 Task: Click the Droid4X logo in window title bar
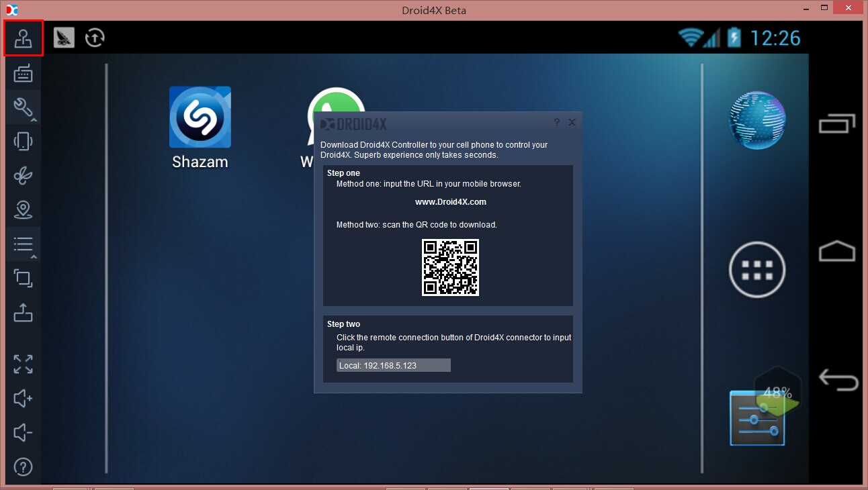(11, 9)
